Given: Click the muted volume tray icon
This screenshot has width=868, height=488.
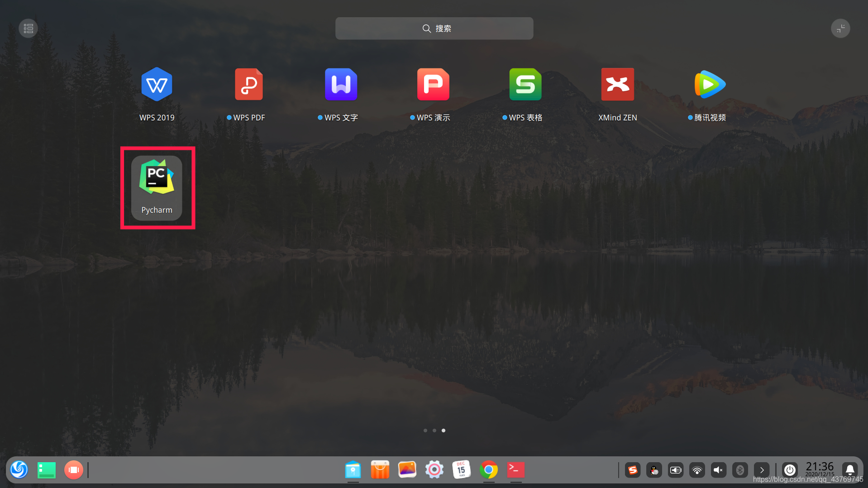Looking at the screenshot, I should (x=719, y=470).
